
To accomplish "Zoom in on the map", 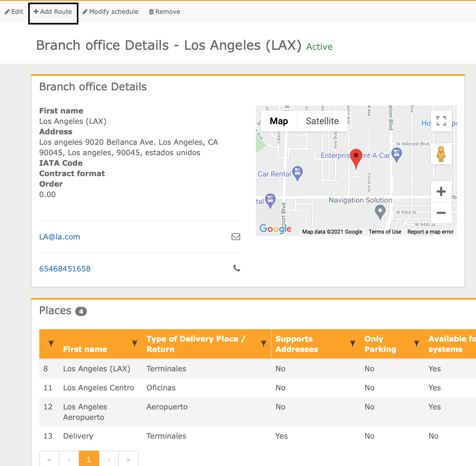I will pyautogui.click(x=441, y=192).
